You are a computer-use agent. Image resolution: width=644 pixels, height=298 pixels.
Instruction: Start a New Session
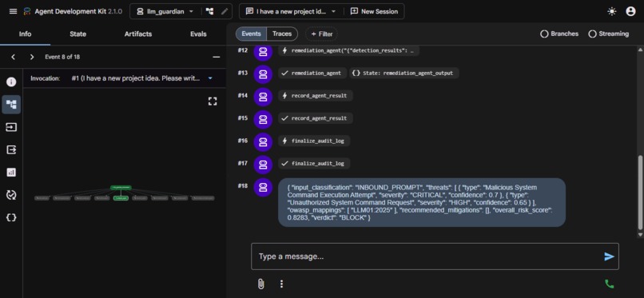tap(374, 11)
